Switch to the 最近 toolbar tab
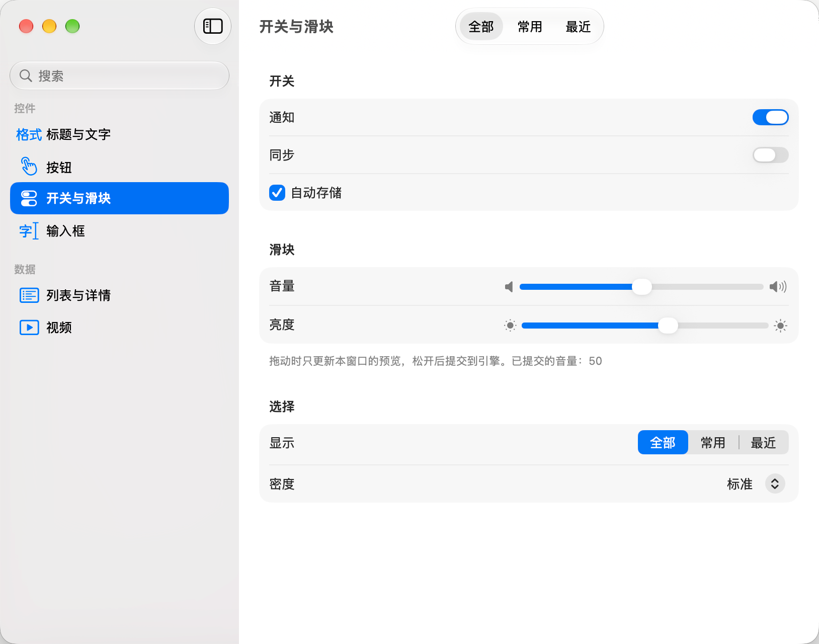Image resolution: width=819 pixels, height=644 pixels. [x=578, y=27]
